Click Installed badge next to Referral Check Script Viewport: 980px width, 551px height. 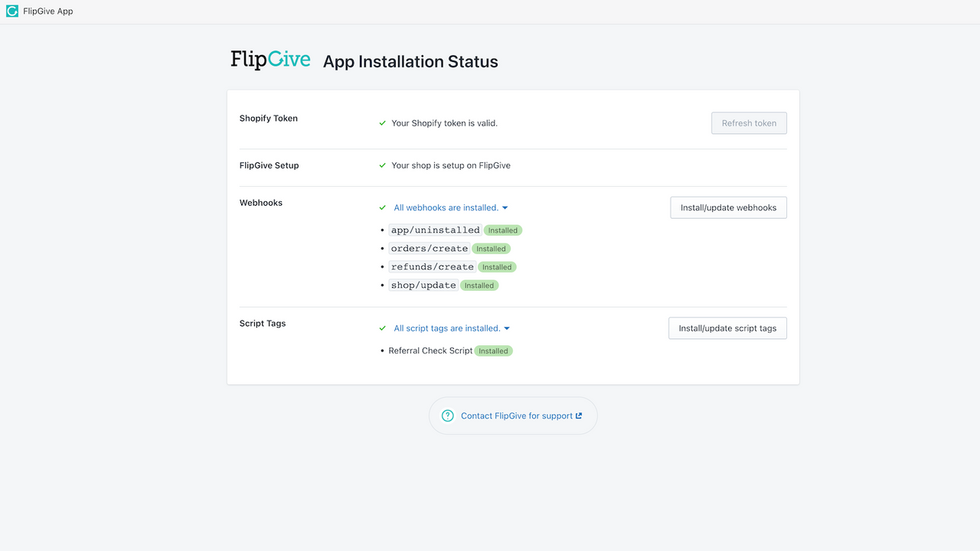(494, 351)
